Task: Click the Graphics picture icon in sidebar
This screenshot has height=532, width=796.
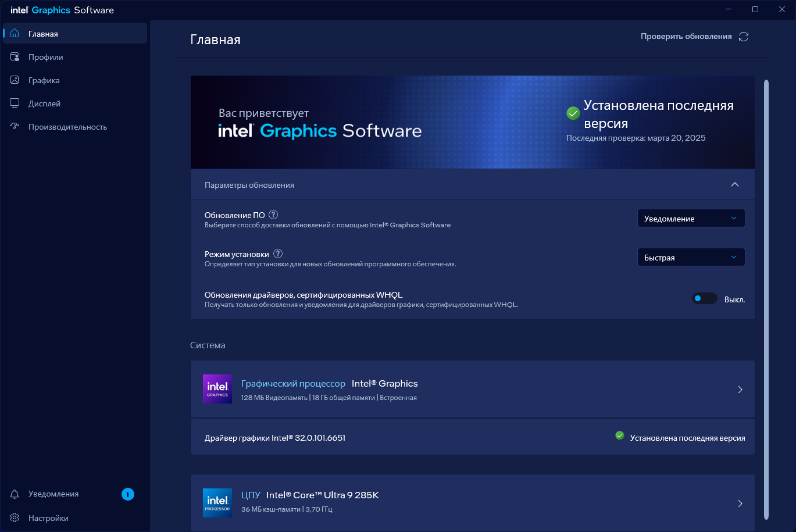Action: [15, 80]
